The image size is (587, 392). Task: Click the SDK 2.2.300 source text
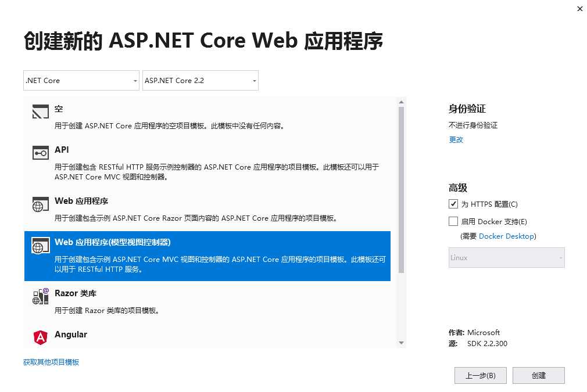(x=487, y=343)
